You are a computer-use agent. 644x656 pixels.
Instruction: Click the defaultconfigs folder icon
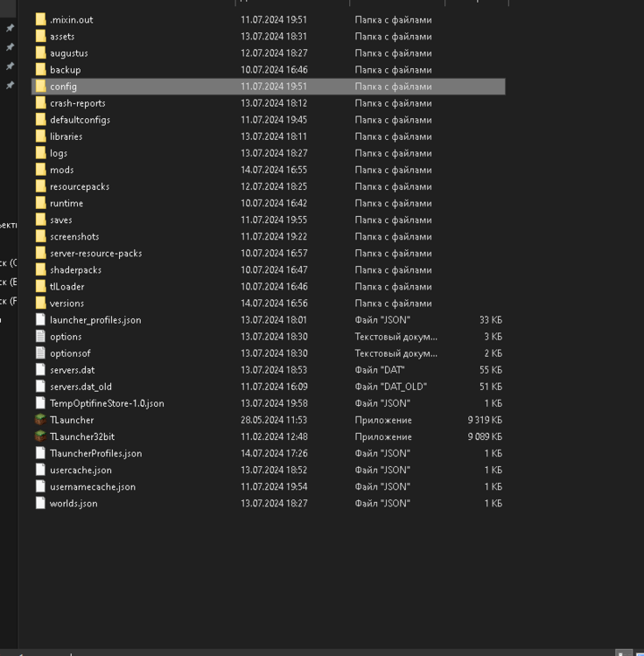pos(40,120)
